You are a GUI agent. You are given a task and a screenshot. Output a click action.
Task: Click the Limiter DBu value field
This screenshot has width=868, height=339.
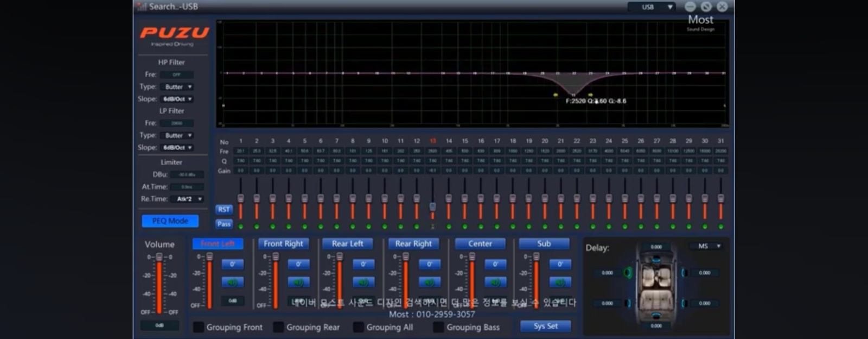[x=187, y=175]
